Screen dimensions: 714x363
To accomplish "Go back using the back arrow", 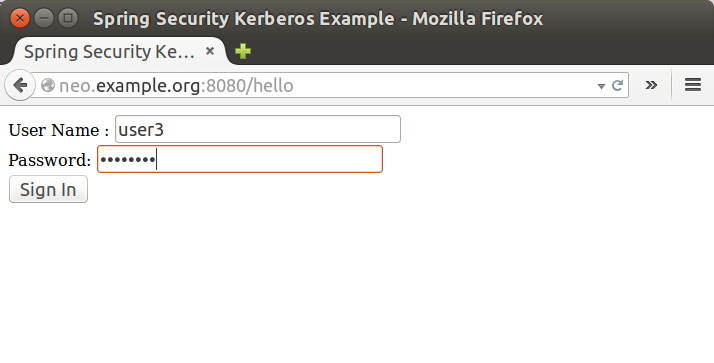I will [x=20, y=85].
